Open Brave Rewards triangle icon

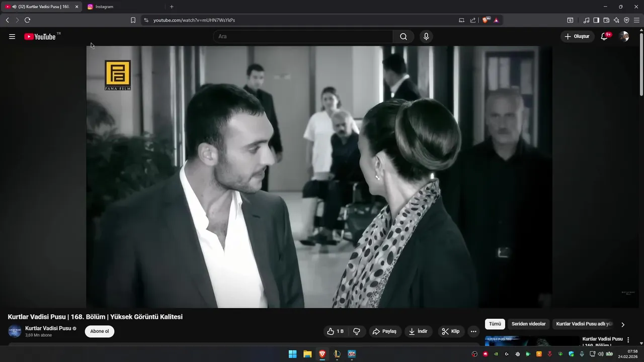[x=496, y=20]
